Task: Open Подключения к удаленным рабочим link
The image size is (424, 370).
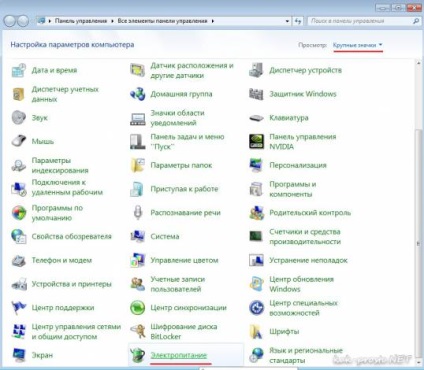Action: [67, 187]
